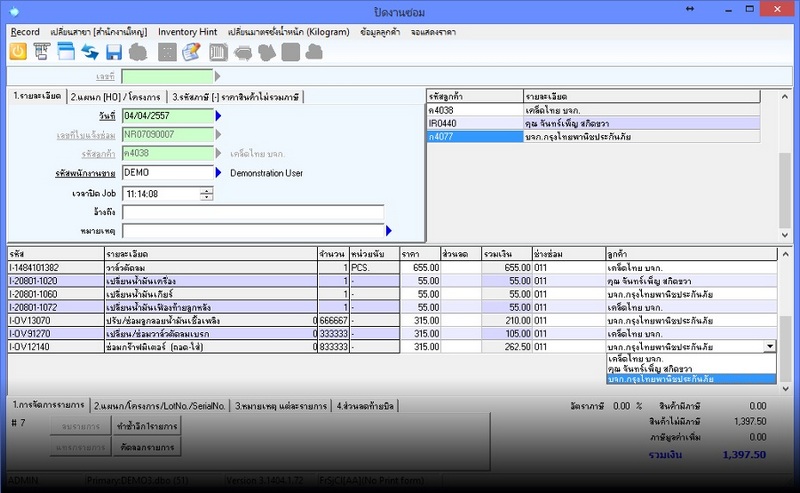Viewport: 800px width, 493px height.
Task: Click blue arrow beside DEMO salesperson code
Action: click(219, 173)
